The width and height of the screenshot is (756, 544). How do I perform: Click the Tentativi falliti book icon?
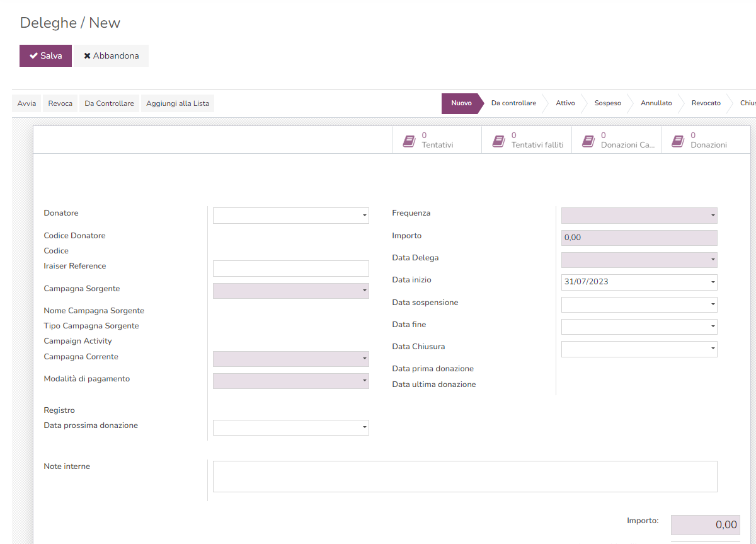coord(499,141)
